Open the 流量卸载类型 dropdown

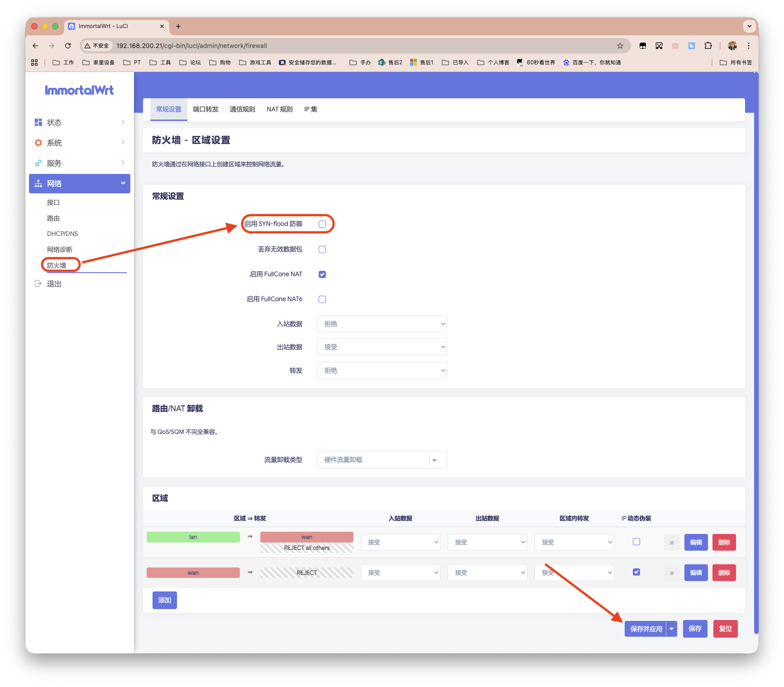point(382,460)
